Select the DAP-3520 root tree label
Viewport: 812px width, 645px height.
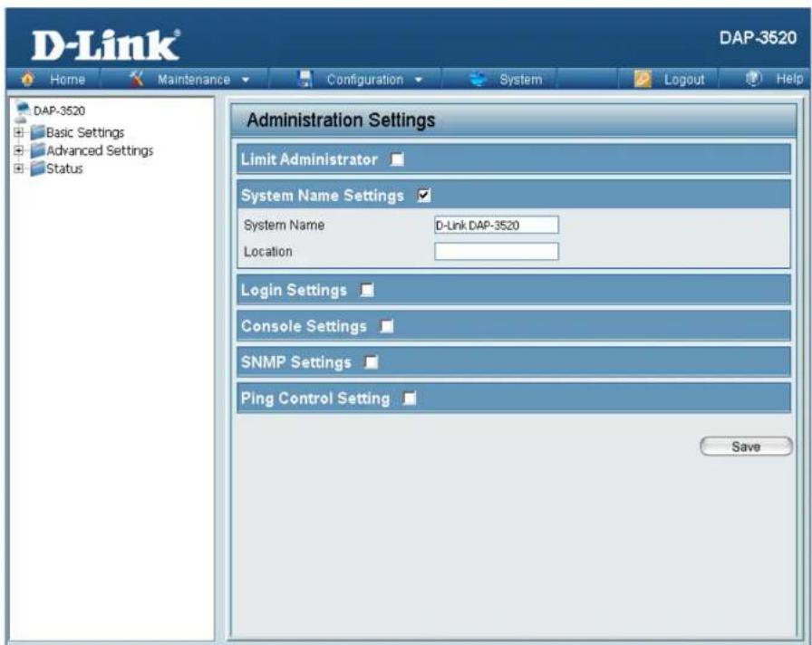59,111
